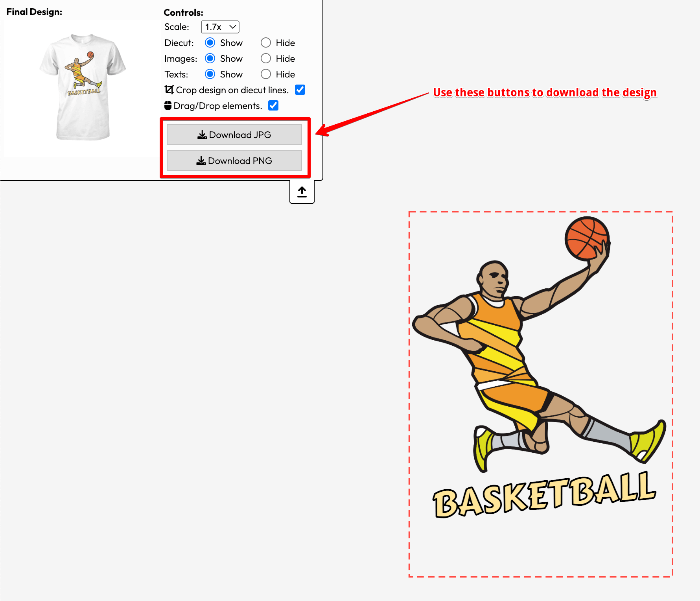Click the Controls heading
Viewport: 700px width, 601px height.
pos(183,13)
